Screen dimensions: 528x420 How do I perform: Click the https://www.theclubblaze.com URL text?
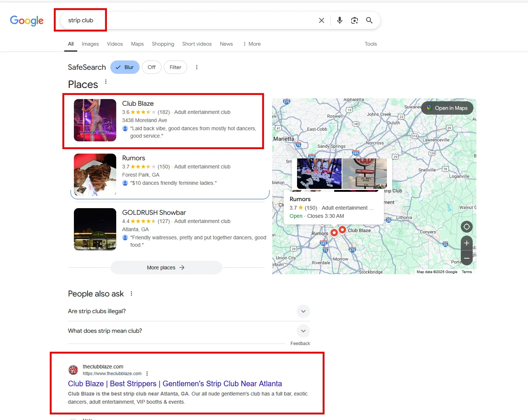[x=112, y=374]
